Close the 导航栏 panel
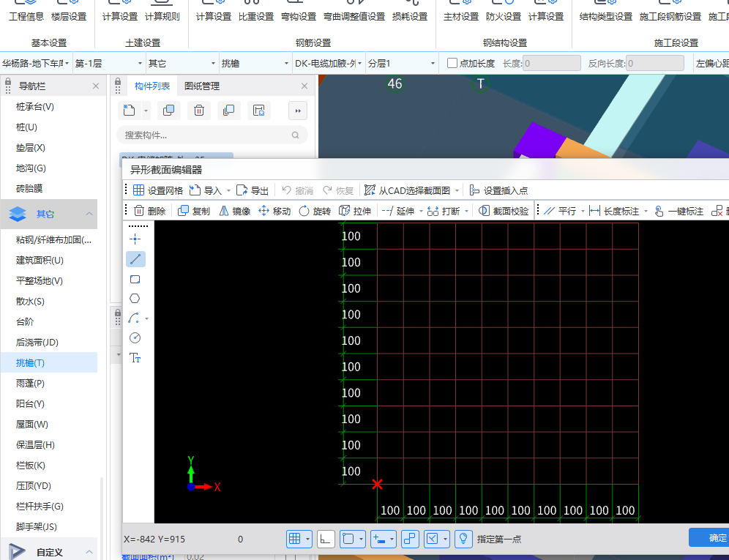The width and height of the screenshot is (729, 560). point(96,86)
